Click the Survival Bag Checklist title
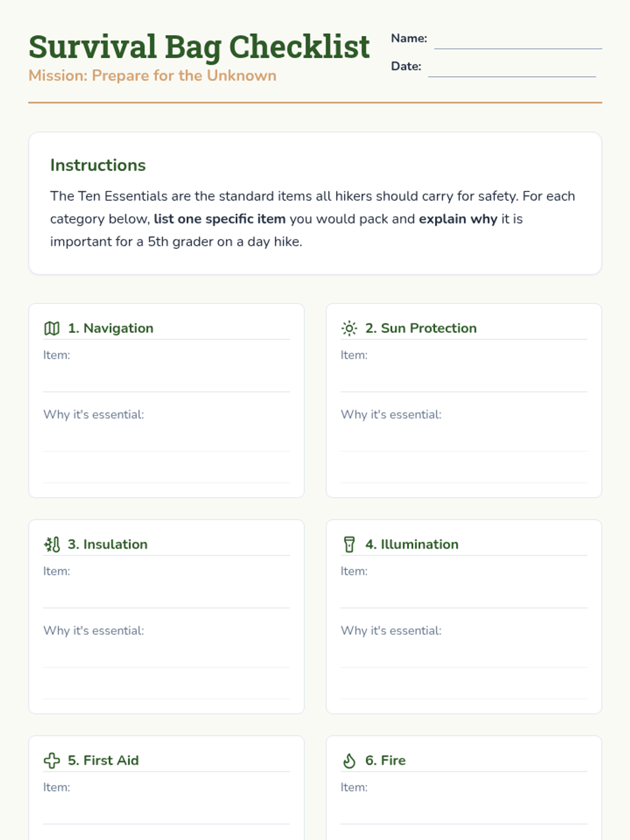Screen dimensions: 630x840 (199, 46)
